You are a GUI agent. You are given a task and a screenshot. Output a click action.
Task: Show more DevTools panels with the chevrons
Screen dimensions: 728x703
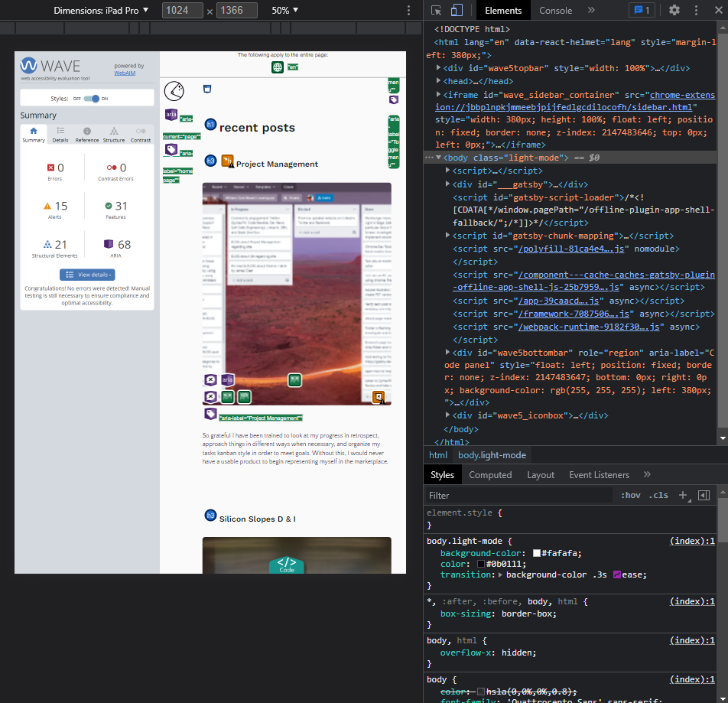tap(591, 10)
